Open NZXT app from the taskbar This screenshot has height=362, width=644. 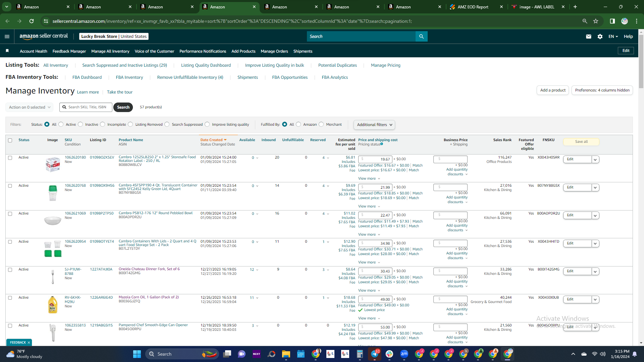click(x=257, y=354)
